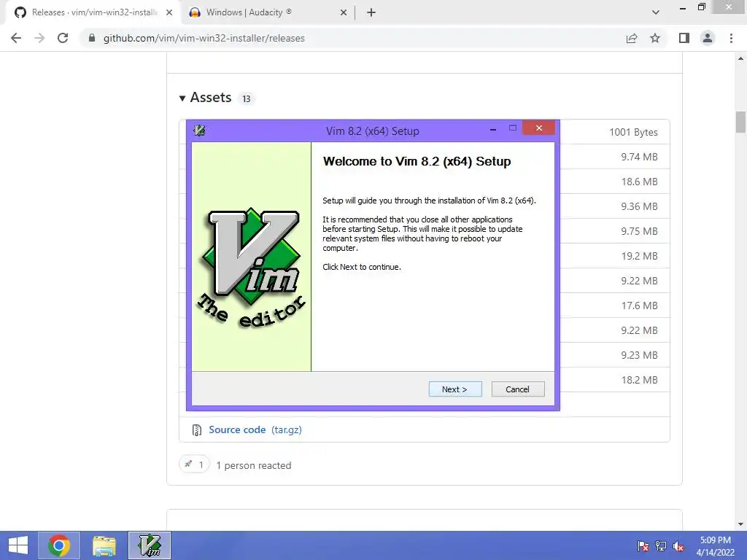Open Action Center flag tray icon

[643, 546]
